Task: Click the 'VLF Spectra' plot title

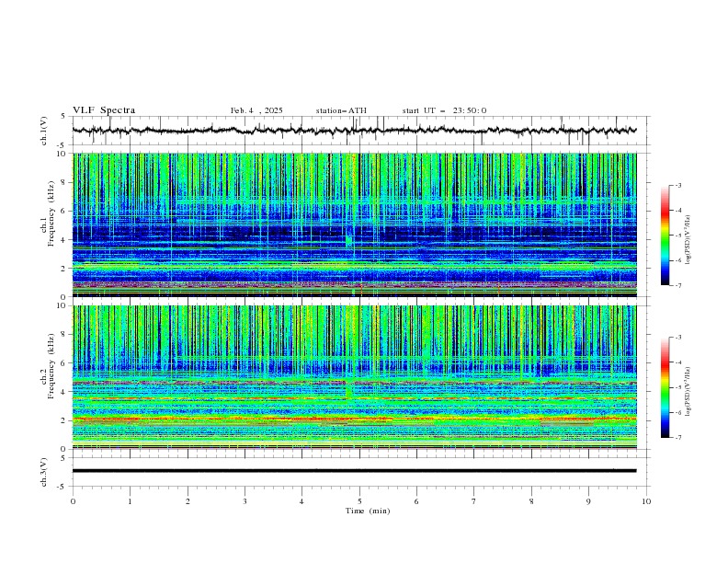Action: pyautogui.click(x=104, y=110)
